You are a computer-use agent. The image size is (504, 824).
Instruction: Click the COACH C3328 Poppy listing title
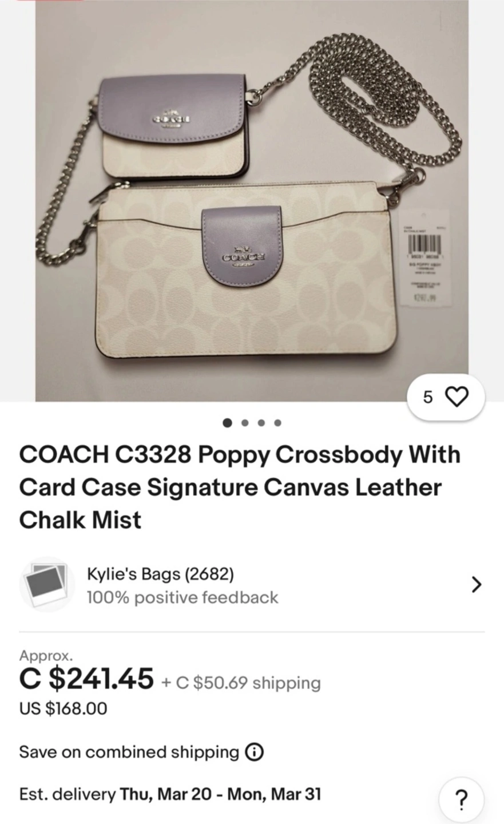[240, 487]
